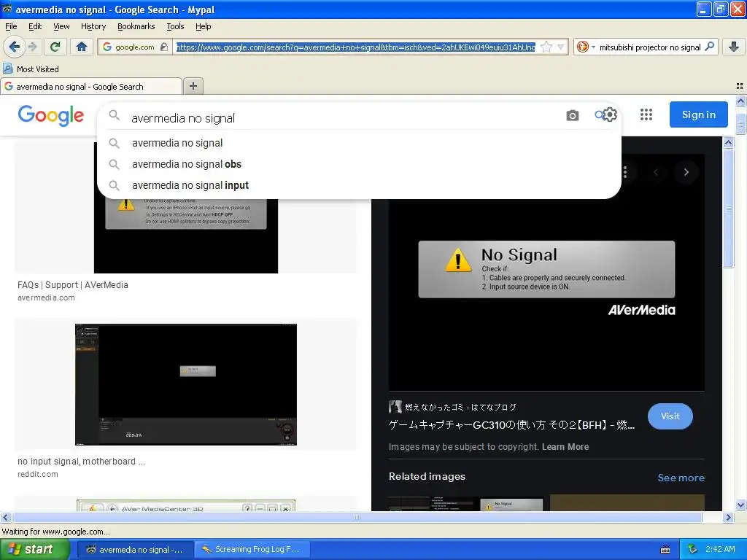Click the Google logo

pos(51,115)
